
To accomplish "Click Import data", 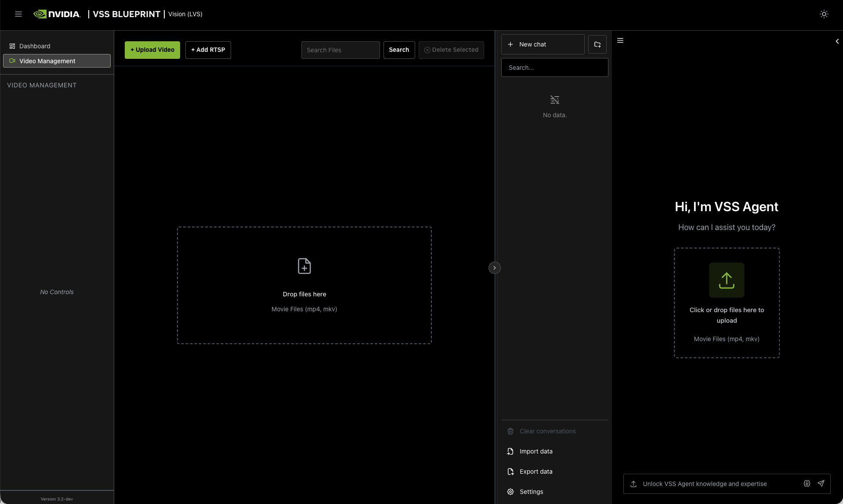I will (555, 451).
